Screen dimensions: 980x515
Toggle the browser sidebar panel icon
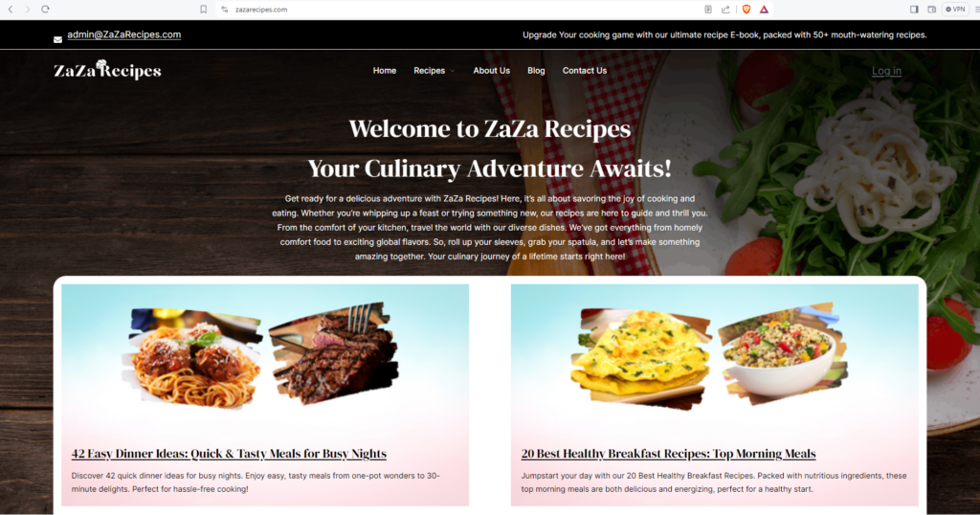(914, 10)
